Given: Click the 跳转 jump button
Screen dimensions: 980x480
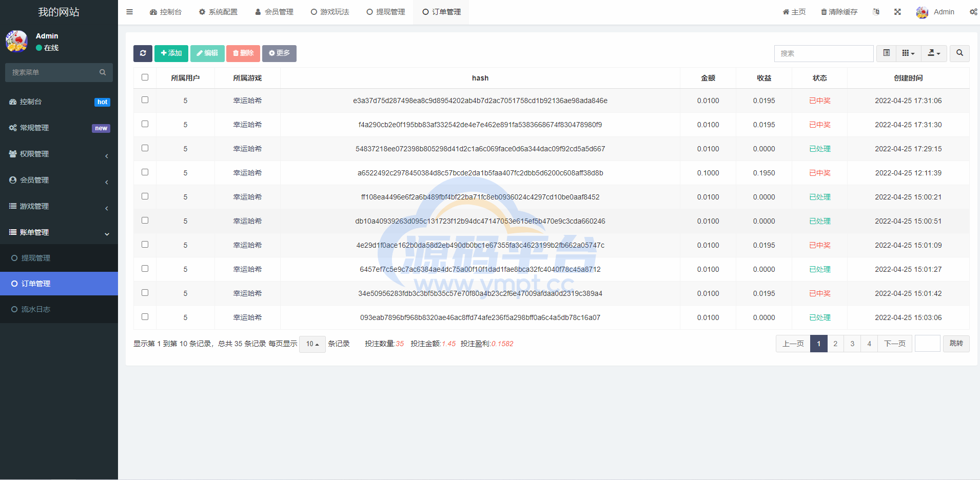Looking at the screenshot, I should click(956, 344).
